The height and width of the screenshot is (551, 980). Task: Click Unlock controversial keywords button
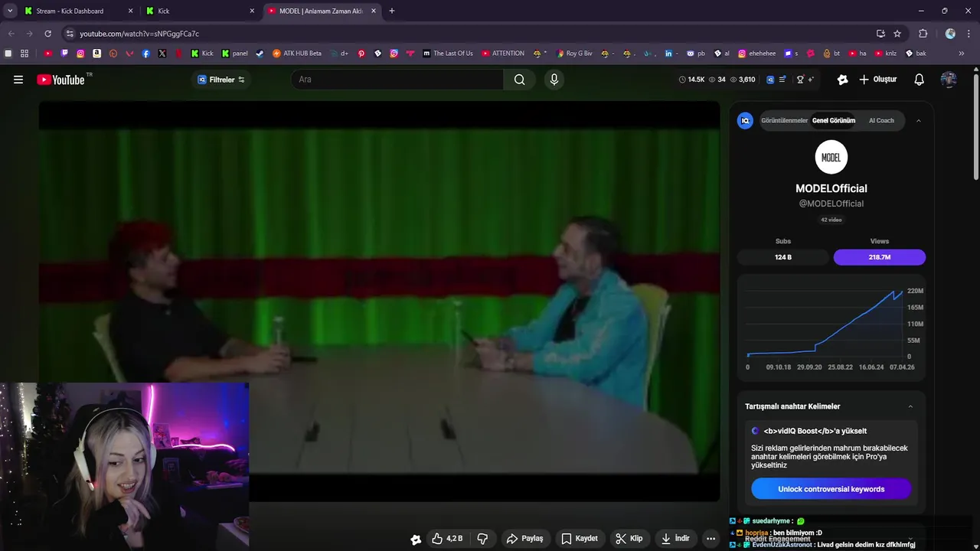831,489
